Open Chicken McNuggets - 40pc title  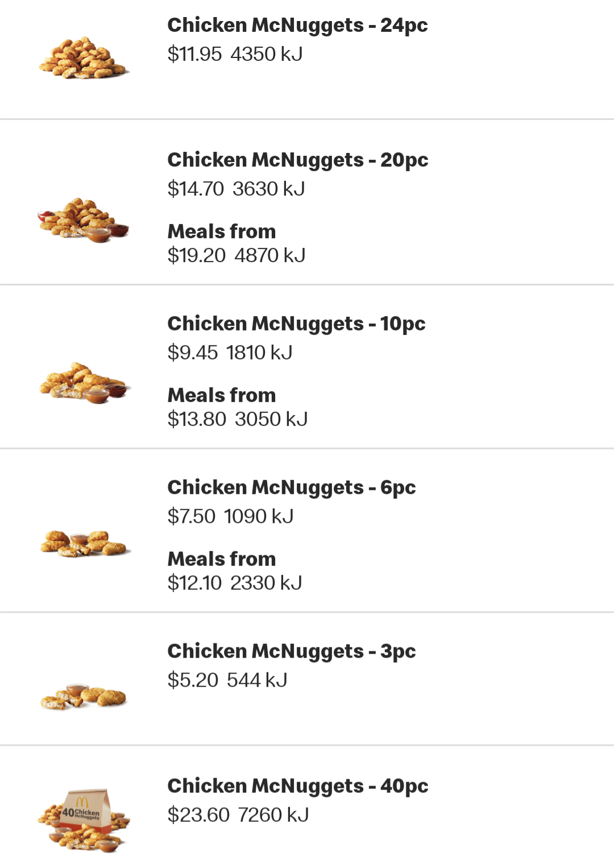pyautogui.click(x=298, y=786)
